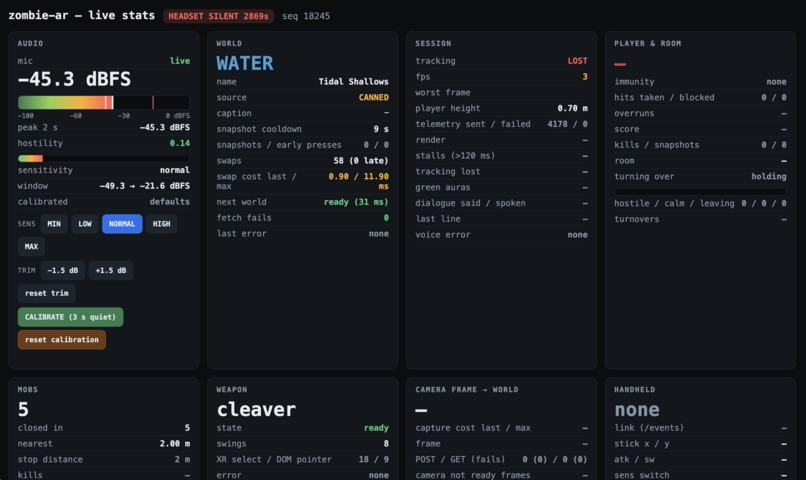This screenshot has height=480, width=806.
Task: Click tracking LOST status
Action: pyautogui.click(x=577, y=61)
